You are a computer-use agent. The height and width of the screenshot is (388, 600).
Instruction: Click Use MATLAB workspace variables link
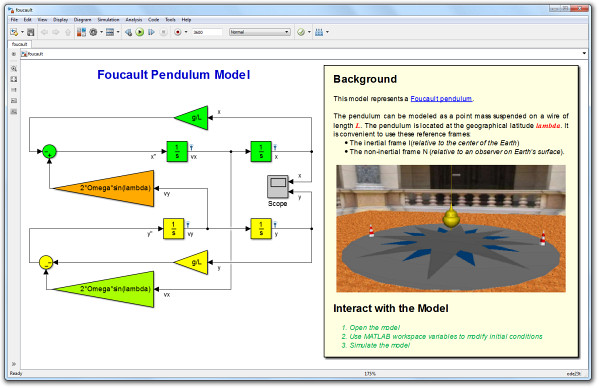pyautogui.click(x=446, y=336)
